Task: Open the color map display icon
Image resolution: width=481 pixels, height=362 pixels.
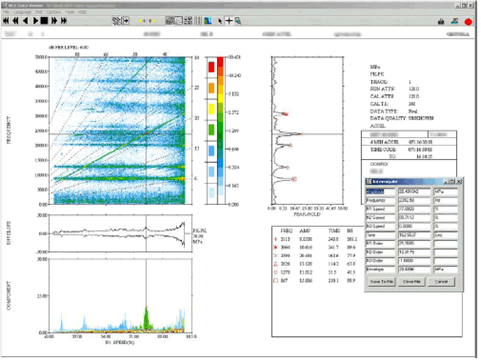Action: pos(208,21)
